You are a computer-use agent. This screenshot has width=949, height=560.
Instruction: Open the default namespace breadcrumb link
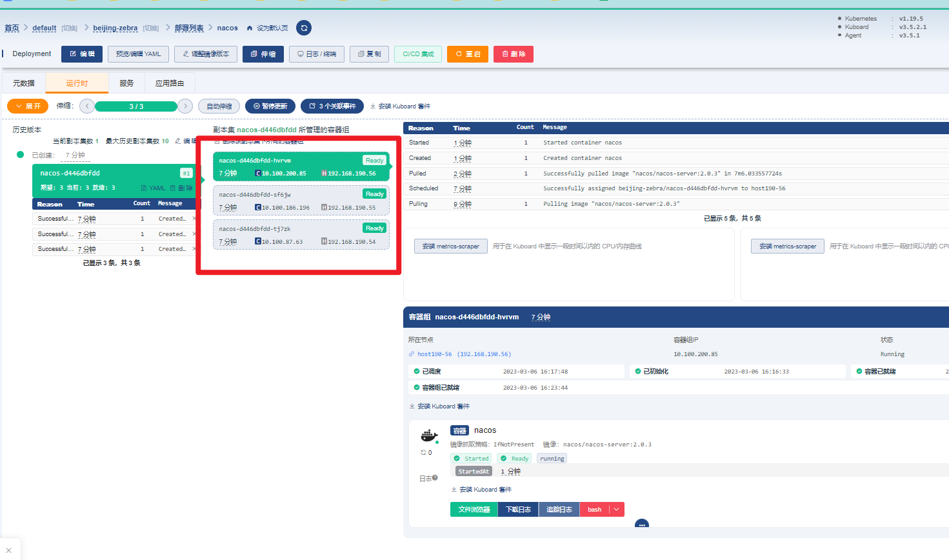tap(45, 28)
